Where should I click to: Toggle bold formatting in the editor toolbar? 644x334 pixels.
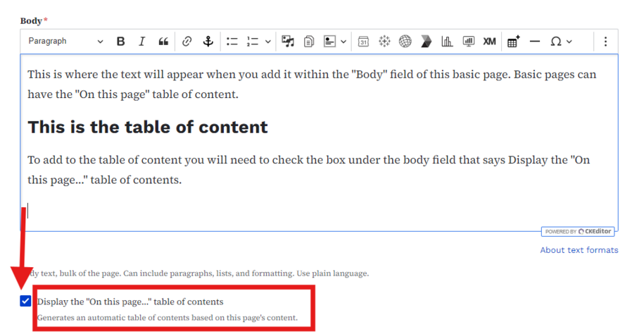[x=120, y=42]
